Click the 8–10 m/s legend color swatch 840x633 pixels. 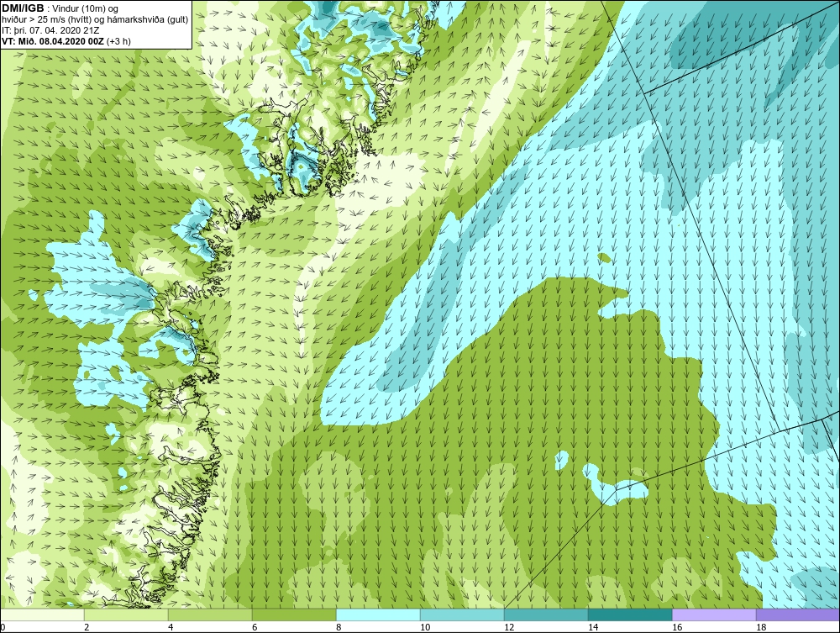point(378,615)
